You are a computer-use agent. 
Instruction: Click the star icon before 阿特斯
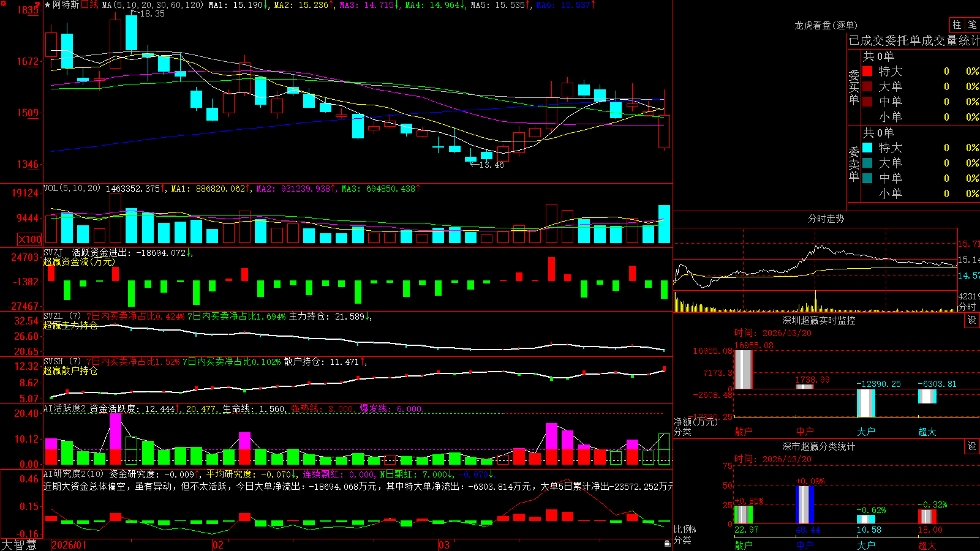48,5
